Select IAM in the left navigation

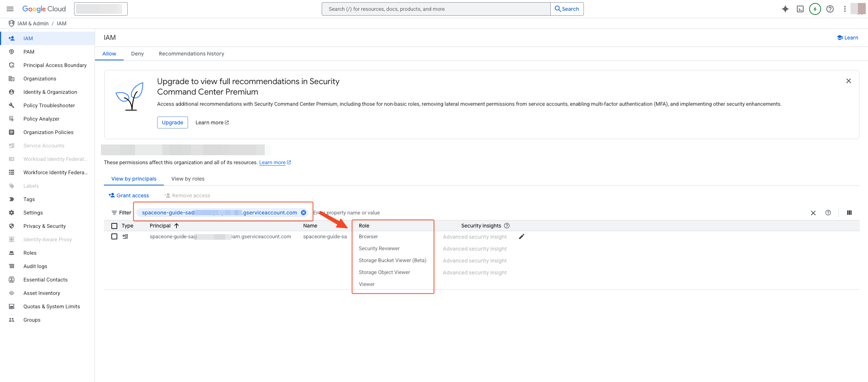point(47,38)
